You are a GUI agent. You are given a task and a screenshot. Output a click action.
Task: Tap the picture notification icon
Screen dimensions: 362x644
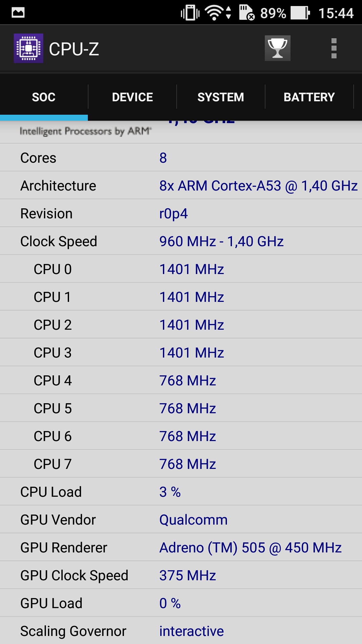(x=18, y=13)
